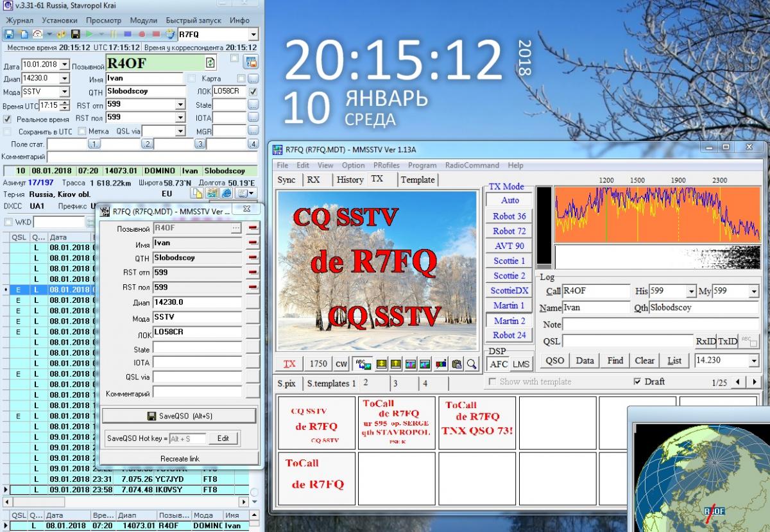Screen dimensions: 770x532
Task: Click the orange spectrum display
Action: pos(656,212)
